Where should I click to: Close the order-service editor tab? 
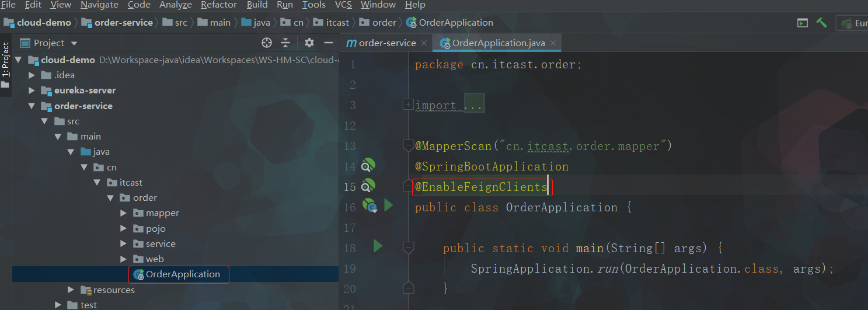click(424, 43)
